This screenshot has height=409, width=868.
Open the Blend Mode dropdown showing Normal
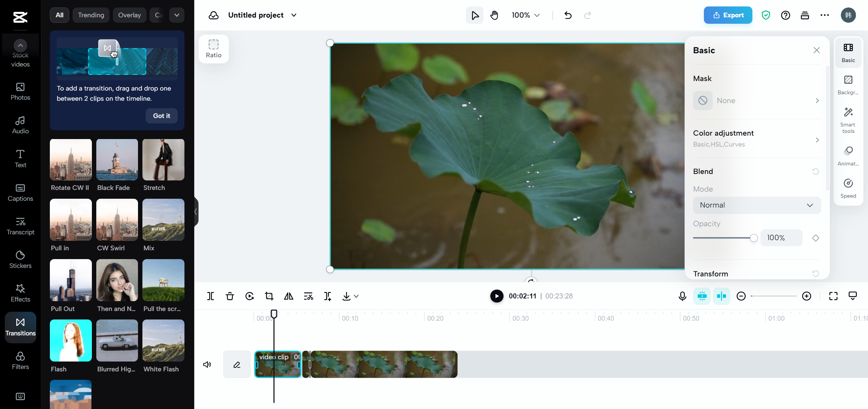[756, 205]
